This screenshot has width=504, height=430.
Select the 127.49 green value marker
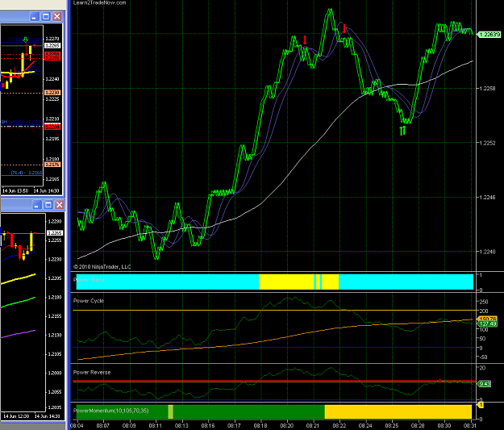coord(488,324)
